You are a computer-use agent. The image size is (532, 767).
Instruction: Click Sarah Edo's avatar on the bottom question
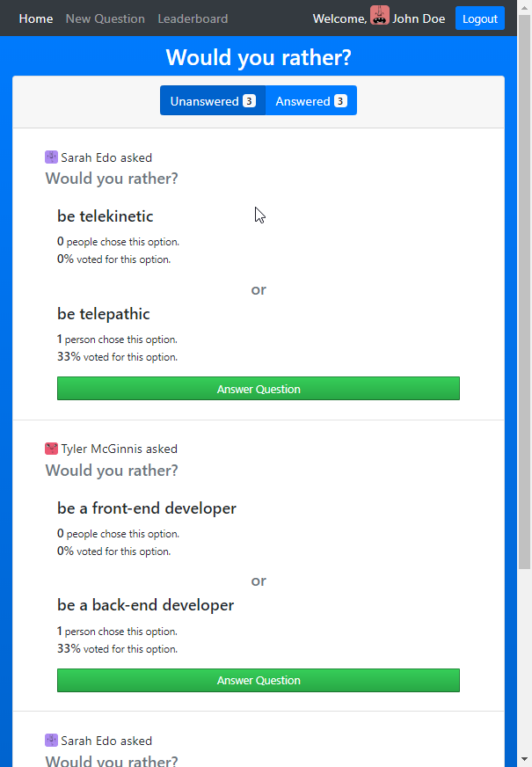pos(51,741)
